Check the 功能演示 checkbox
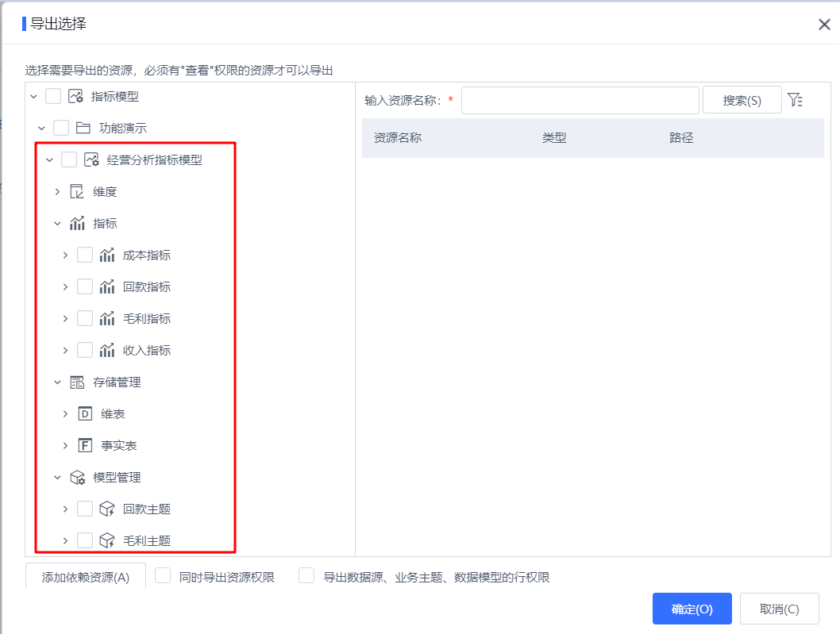The height and width of the screenshot is (634, 840). point(61,128)
